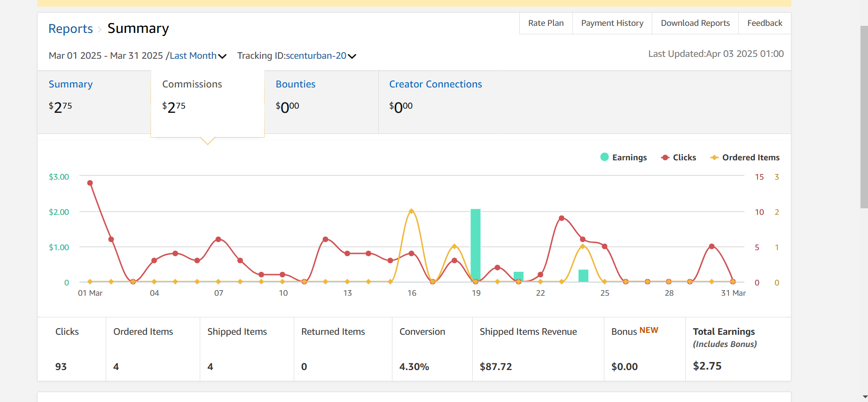Click the 'Ordered Items' stat header

point(143,331)
